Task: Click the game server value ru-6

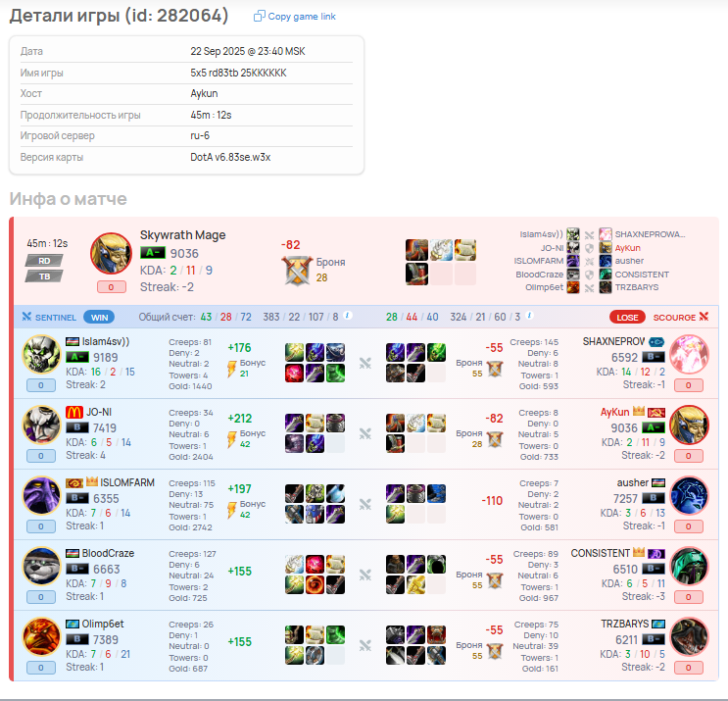Action: tap(200, 135)
